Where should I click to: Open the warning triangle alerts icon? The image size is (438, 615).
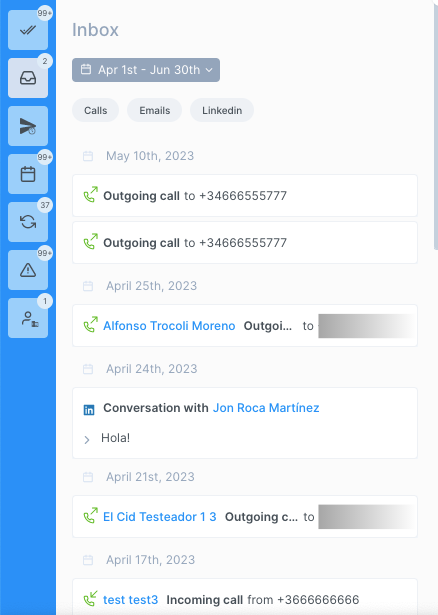[x=28, y=270]
